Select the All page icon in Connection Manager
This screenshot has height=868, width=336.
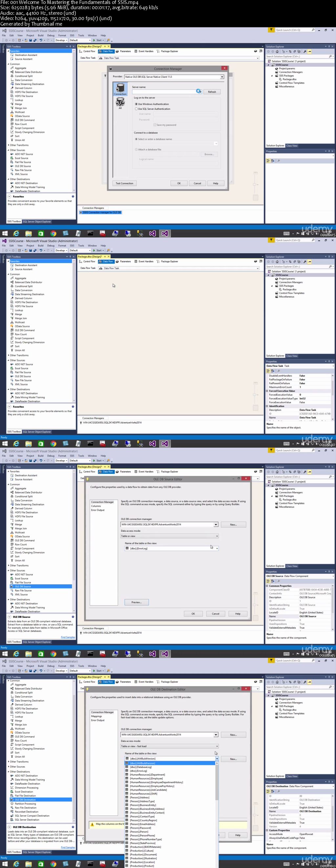(x=120, y=103)
